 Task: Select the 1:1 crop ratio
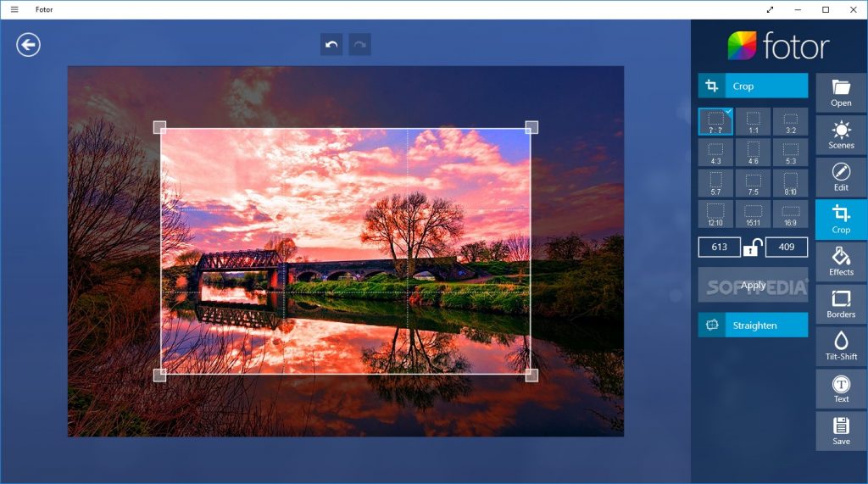[x=753, y=122]
